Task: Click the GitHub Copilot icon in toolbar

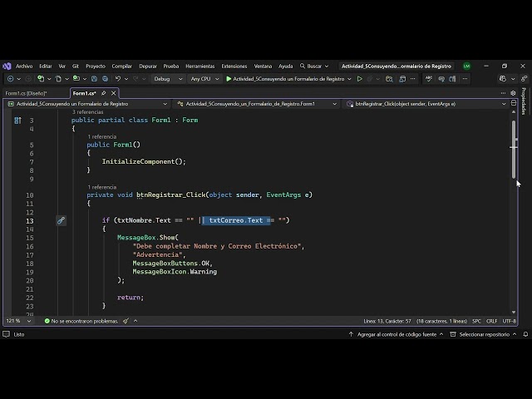Action: click(503, 79)
